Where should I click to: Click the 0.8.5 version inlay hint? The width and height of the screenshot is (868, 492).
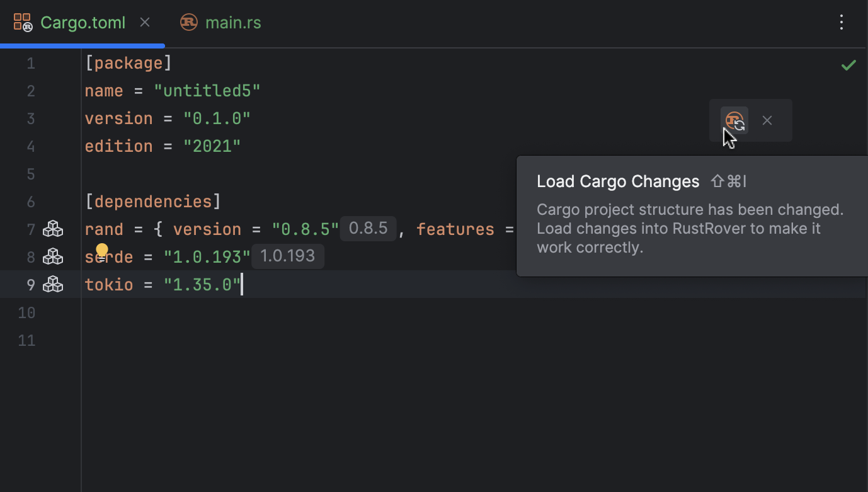coord(368,229)
